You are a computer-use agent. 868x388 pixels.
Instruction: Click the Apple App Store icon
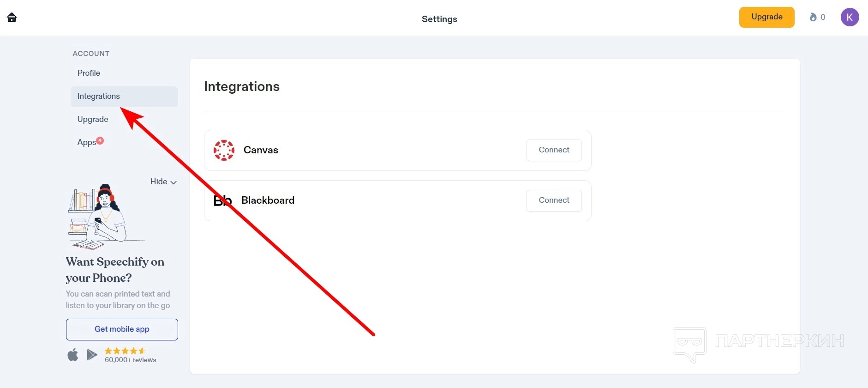[73, 355]
